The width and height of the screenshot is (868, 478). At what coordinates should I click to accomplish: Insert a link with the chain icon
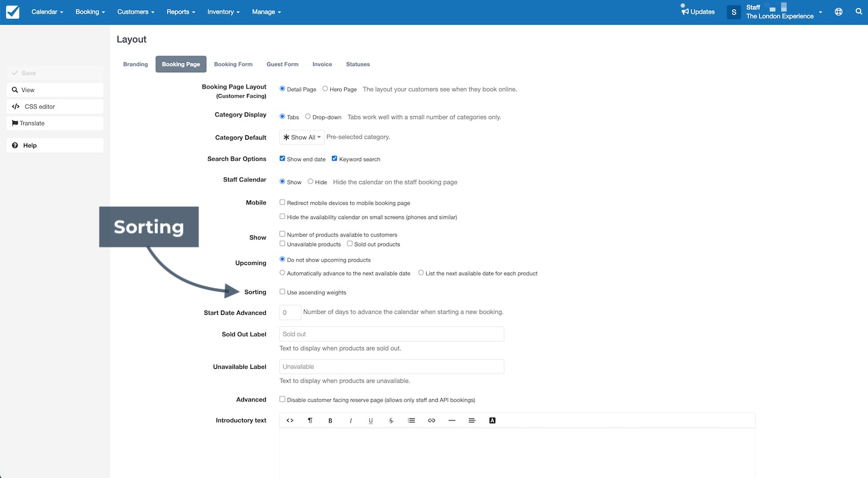tap(432, 420)
